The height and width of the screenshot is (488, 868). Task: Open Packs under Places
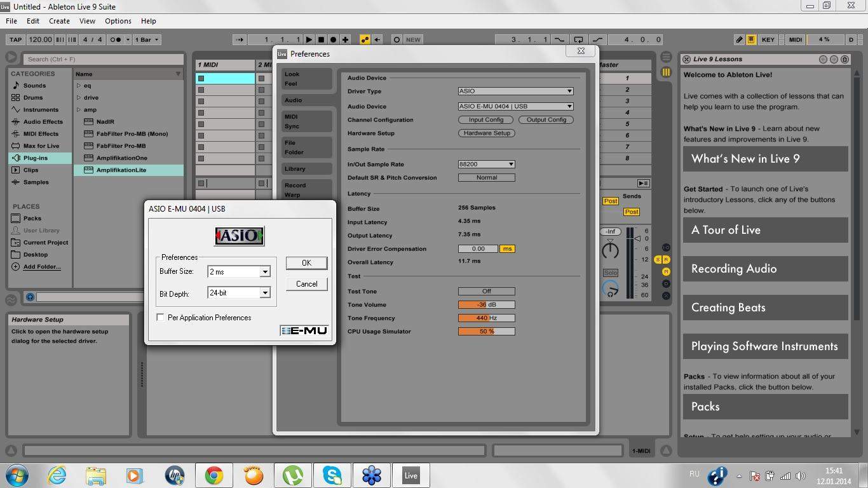(x=32, y=219)
